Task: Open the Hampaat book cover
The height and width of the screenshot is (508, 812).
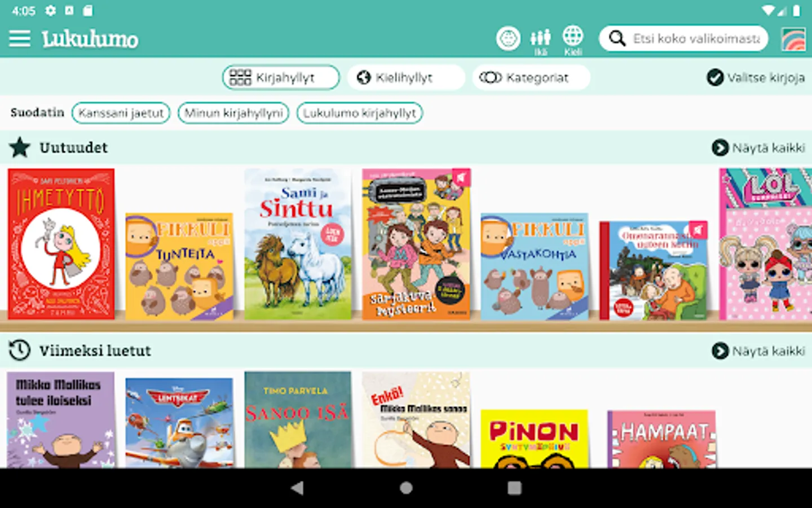Action: pyautogui.click(x=662, y=439)
